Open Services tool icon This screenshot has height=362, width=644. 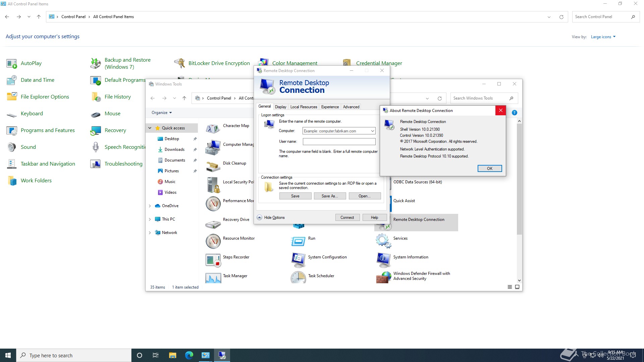[x=383, y=242]
